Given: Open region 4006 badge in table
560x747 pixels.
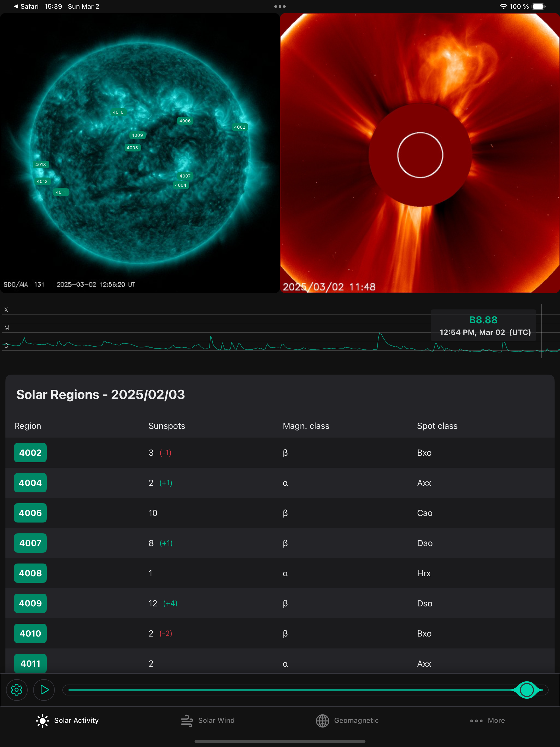Looking at the screenshot, I should tap(30, 513).
